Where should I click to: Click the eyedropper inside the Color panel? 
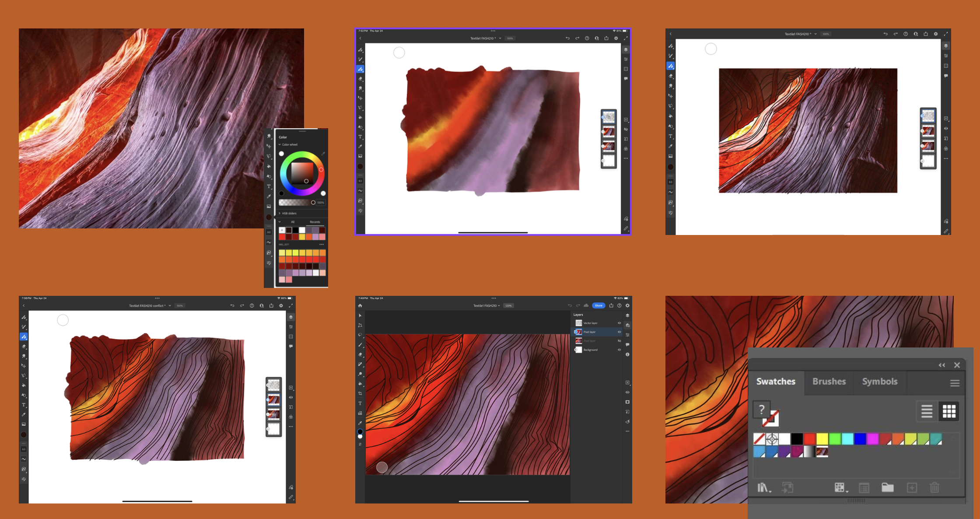click(x=323, y=154)
